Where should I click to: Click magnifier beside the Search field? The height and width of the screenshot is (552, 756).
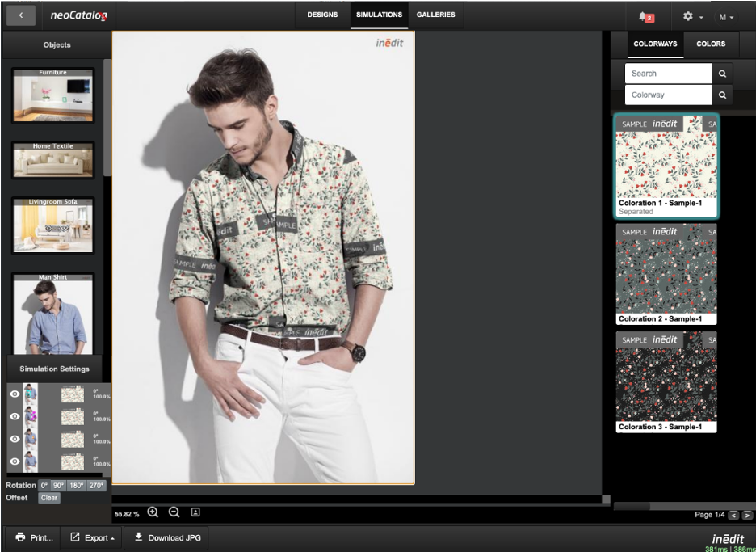(x=722, y=74)
